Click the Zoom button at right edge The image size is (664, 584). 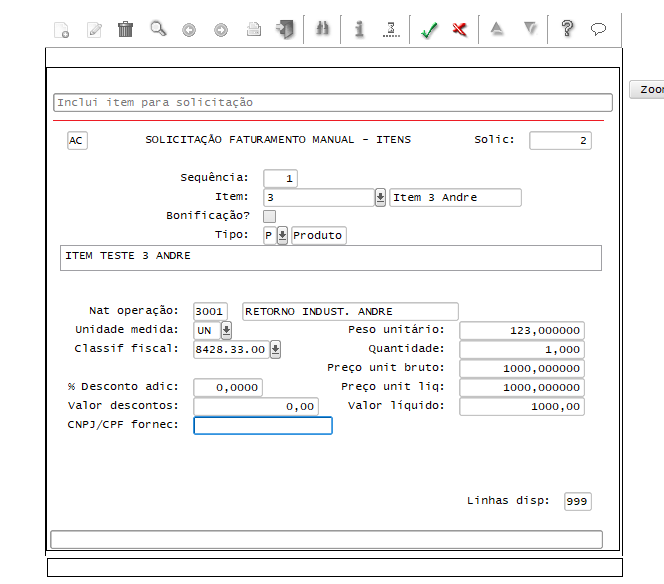pyautogui.click(x=646, y=89)
